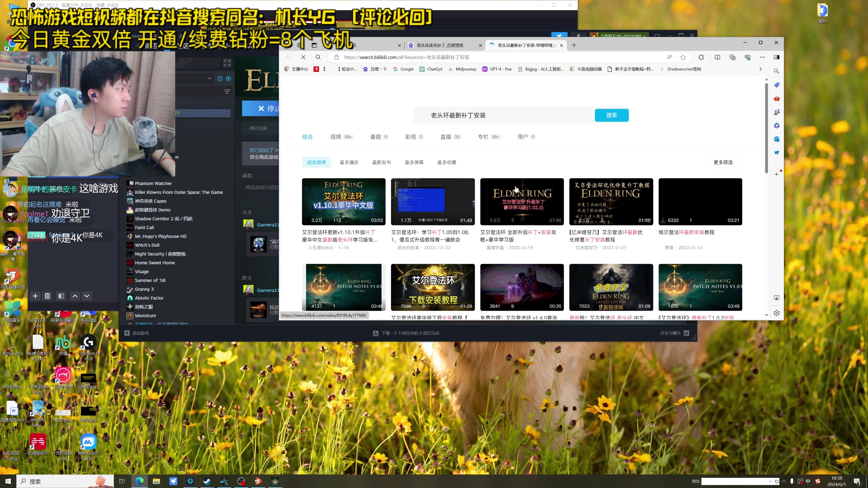Open v1.10.1豪华中文版 video thumbnail

coord(343,202)
